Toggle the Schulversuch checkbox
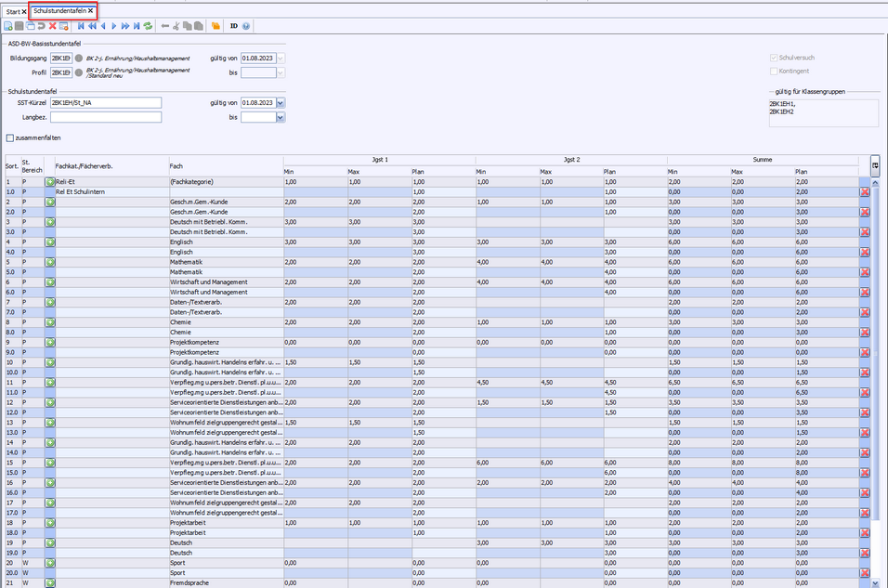Screen dimensions: 888x588 pyautogui.click(x=774, y=58)
